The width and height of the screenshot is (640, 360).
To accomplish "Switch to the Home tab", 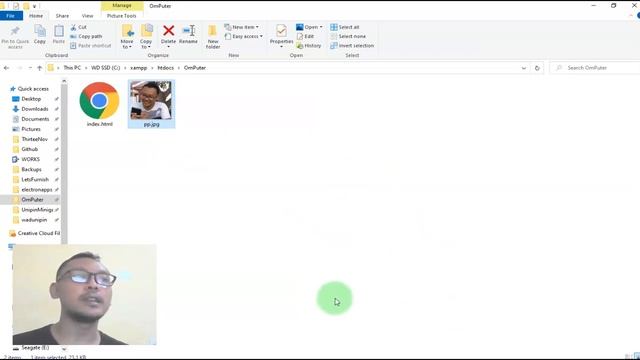I will click(x=36, y=16).
